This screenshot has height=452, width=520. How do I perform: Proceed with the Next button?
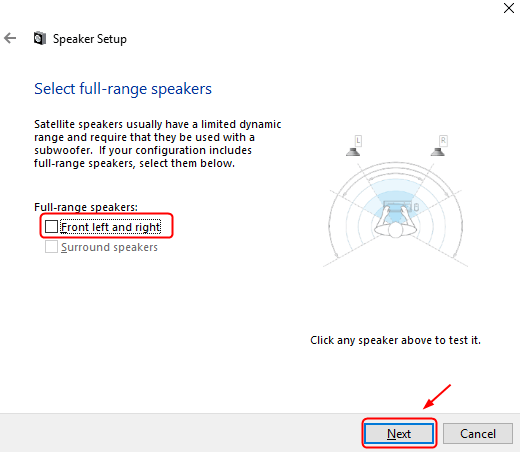coord(399,434)
